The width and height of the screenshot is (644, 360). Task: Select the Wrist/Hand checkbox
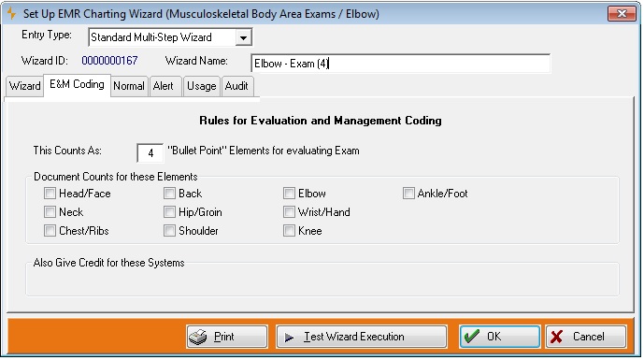point(289,212)
